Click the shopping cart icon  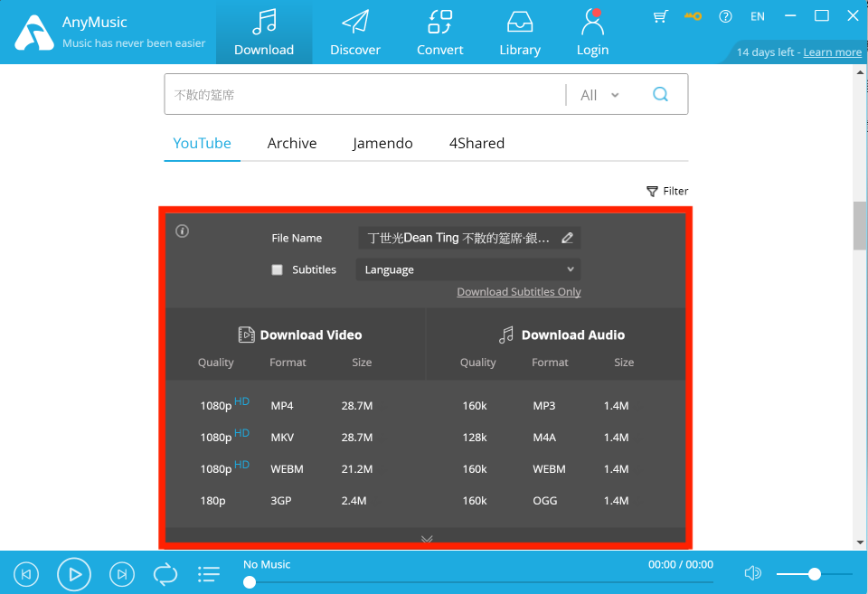click(x=660, y=16)
